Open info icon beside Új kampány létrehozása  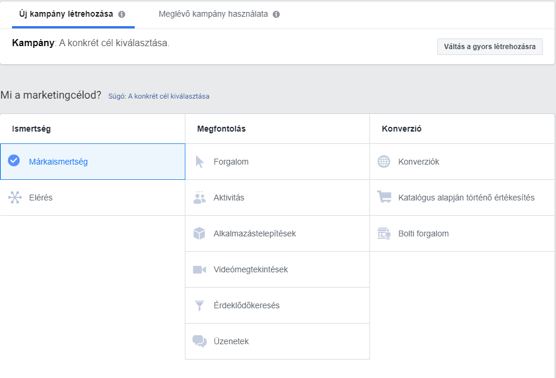[122, 15]
